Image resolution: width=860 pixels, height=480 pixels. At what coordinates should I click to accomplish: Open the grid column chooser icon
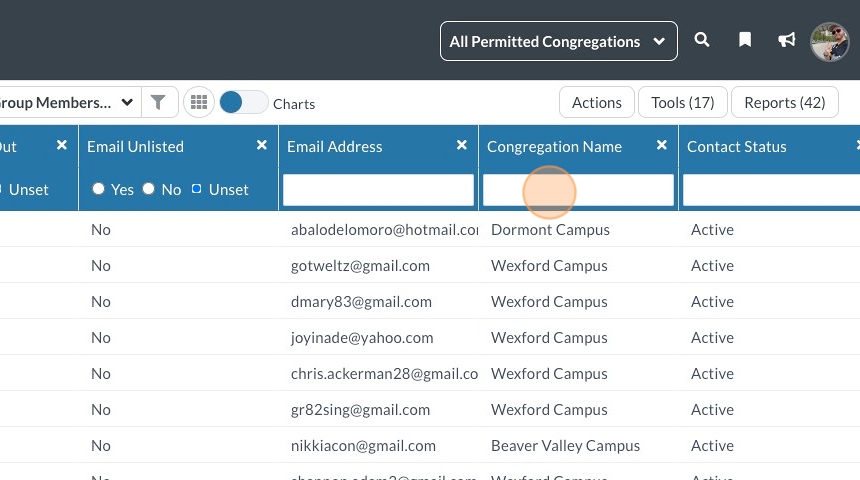click(x=199, y=102)
